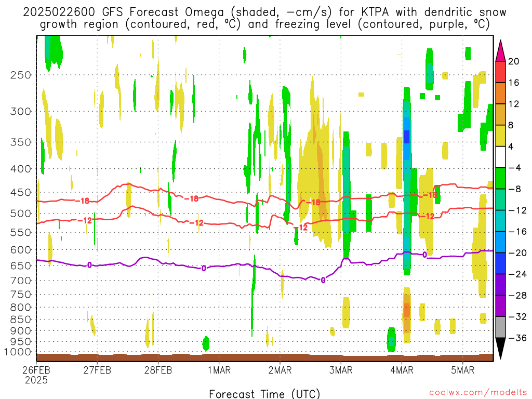The height and width of the screenshot is (399, 532).
Task: Click the gold colorbar segment between 8 and 12
Action: tap(500, 114)
